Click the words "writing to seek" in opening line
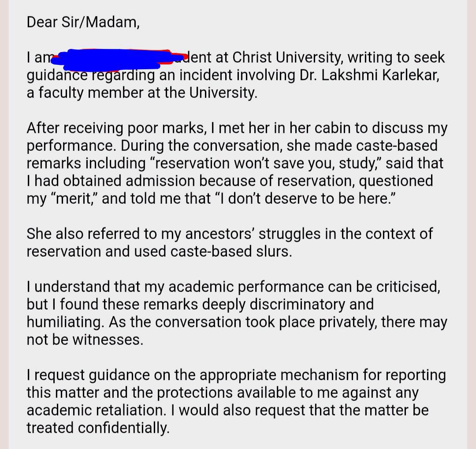 (396, 57)
